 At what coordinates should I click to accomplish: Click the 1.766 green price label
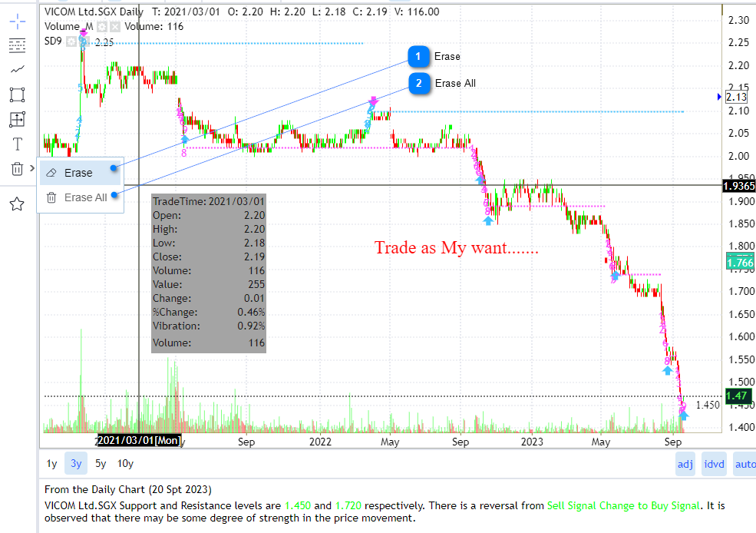point(740,263)
